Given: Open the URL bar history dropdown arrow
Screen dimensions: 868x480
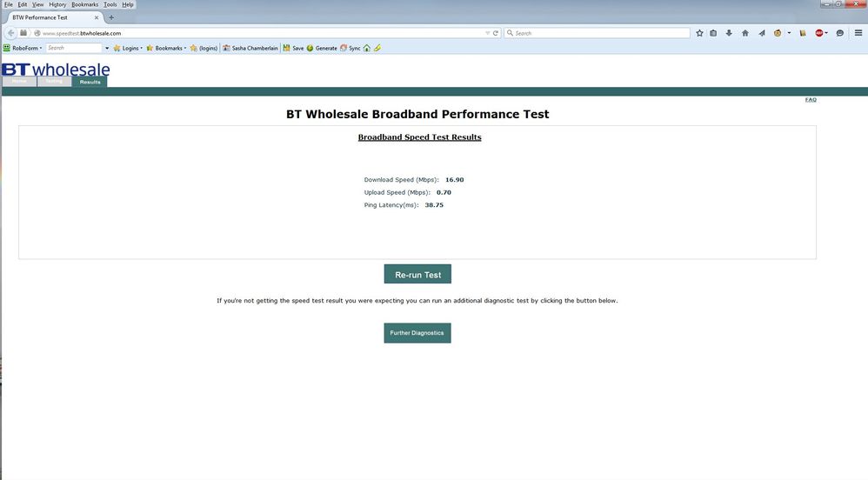Looking at the screenshot, I should click(487, 33).
